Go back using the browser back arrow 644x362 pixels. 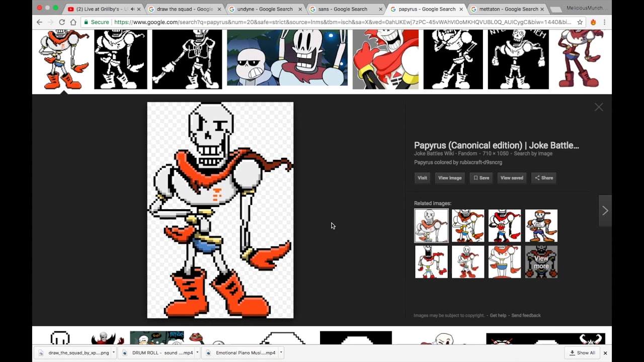click(39, 22)
